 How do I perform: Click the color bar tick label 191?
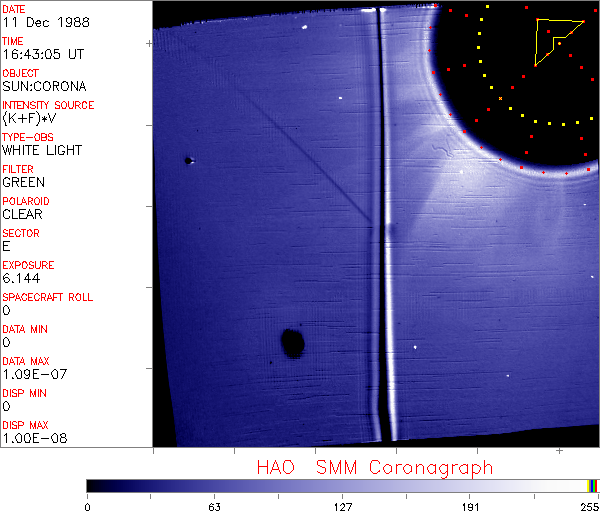470,507
